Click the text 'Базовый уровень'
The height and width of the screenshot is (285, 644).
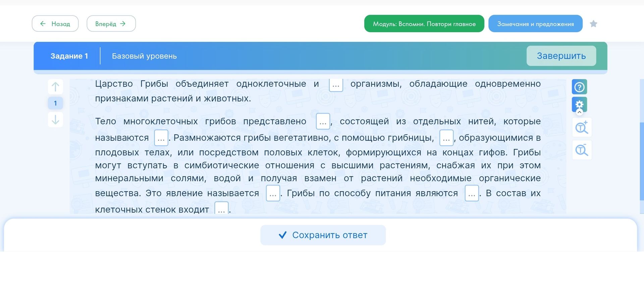pyautogui.click(x=144, y=56)
